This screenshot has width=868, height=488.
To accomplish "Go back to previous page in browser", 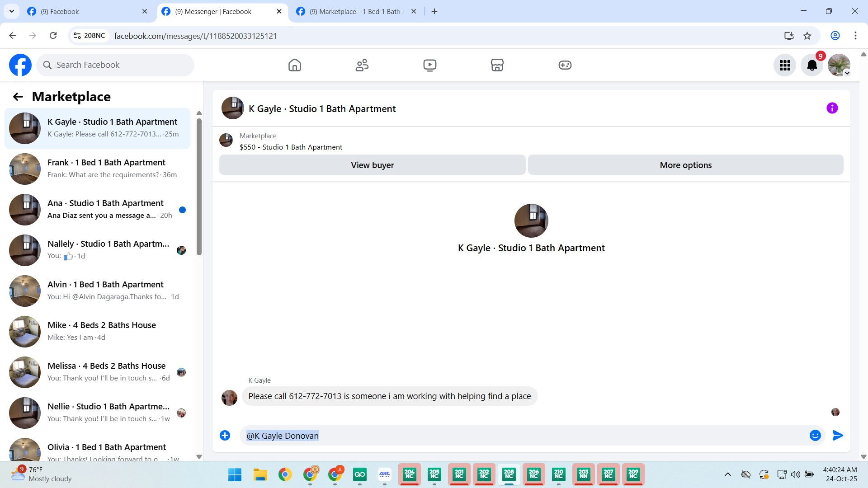I will click(x=13, y=36).
